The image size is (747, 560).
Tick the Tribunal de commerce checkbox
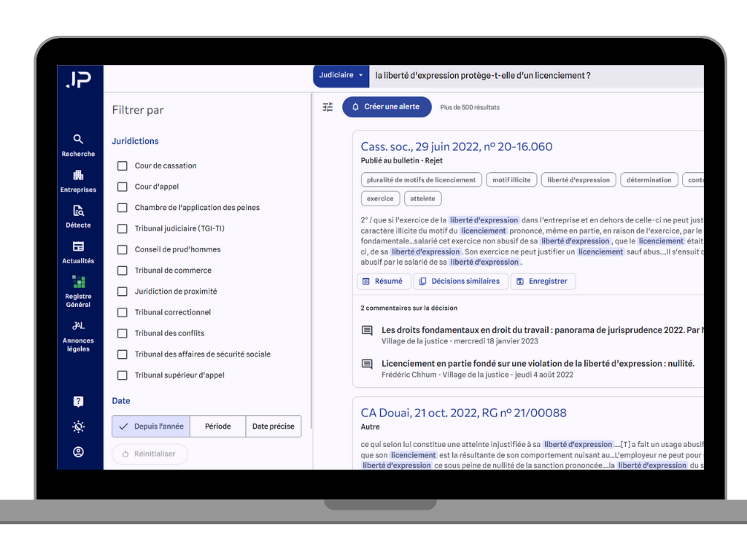click(x=123, y=271)
